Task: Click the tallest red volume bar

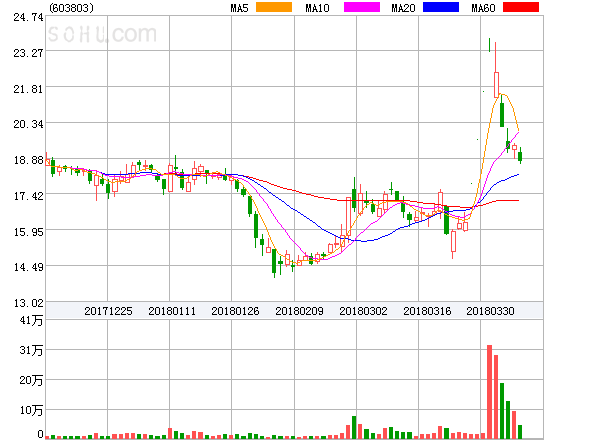Action: click(x=489, y=392)
